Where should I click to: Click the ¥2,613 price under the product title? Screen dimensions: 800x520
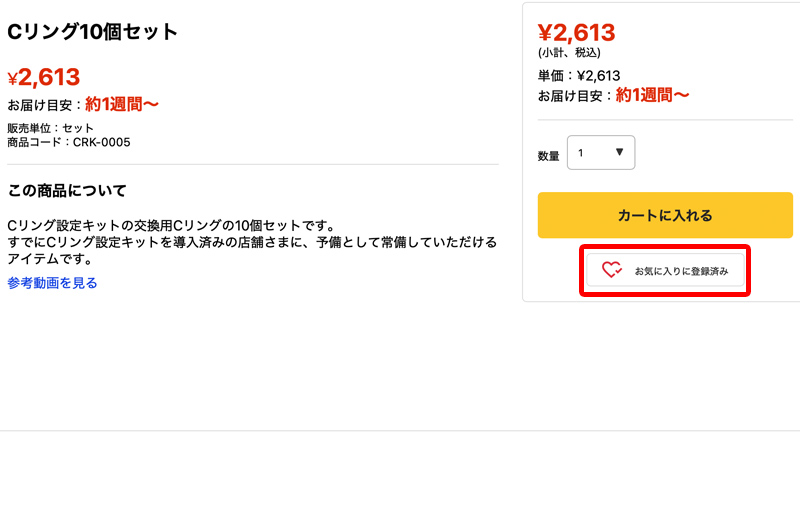click(44, 77)
